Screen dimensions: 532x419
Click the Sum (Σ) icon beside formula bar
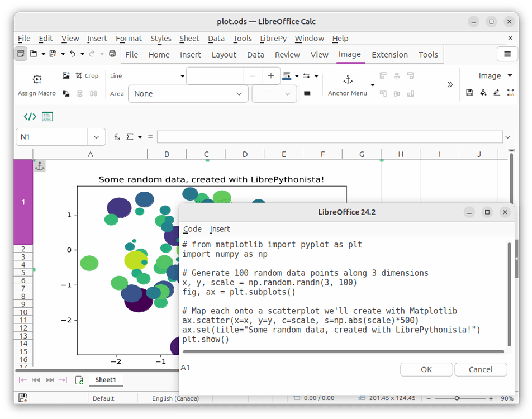click(130, 136)
